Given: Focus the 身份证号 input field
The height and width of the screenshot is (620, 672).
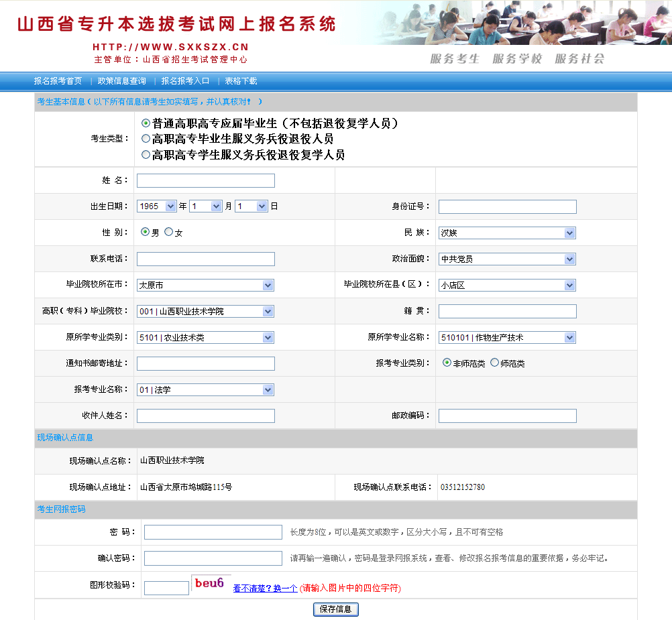Looking at the screenshot, I should [507, 206].
